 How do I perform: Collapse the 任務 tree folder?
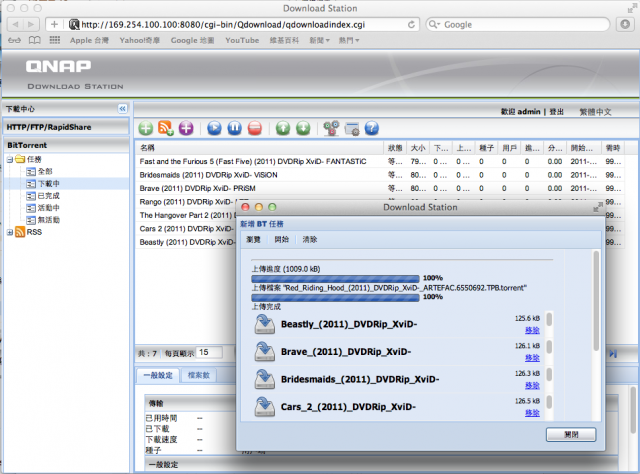point(10,159)
